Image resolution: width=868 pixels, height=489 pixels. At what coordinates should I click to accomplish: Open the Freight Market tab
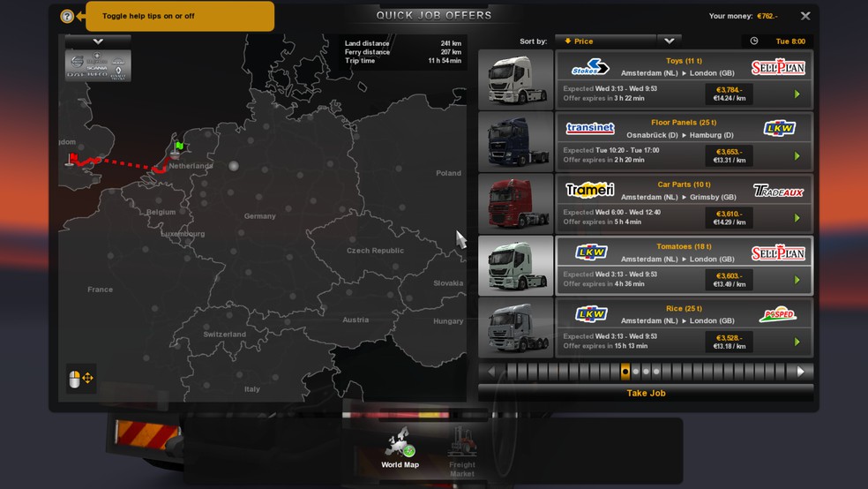point(462,451)
